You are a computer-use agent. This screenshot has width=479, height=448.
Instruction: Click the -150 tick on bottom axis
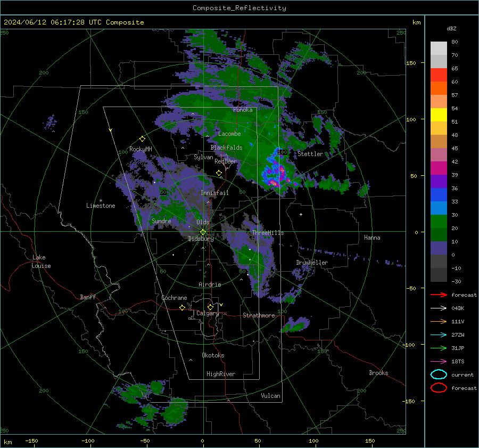(31, 441)
